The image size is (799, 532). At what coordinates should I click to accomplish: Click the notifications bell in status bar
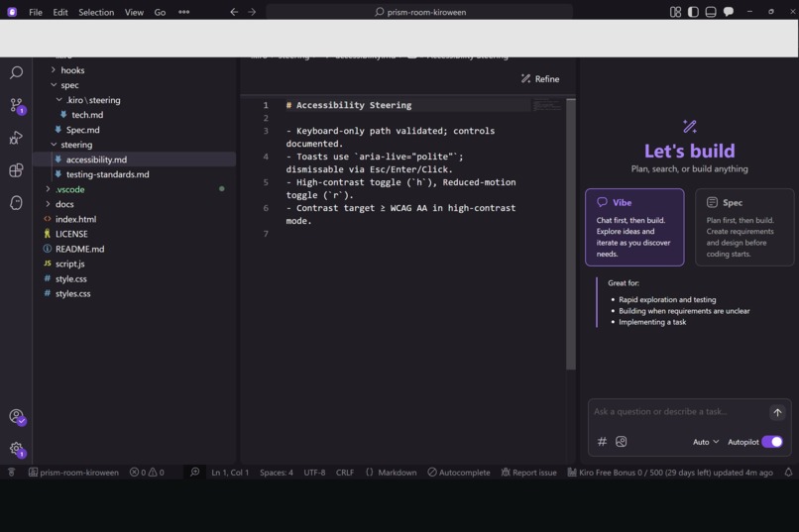[788, 473]
